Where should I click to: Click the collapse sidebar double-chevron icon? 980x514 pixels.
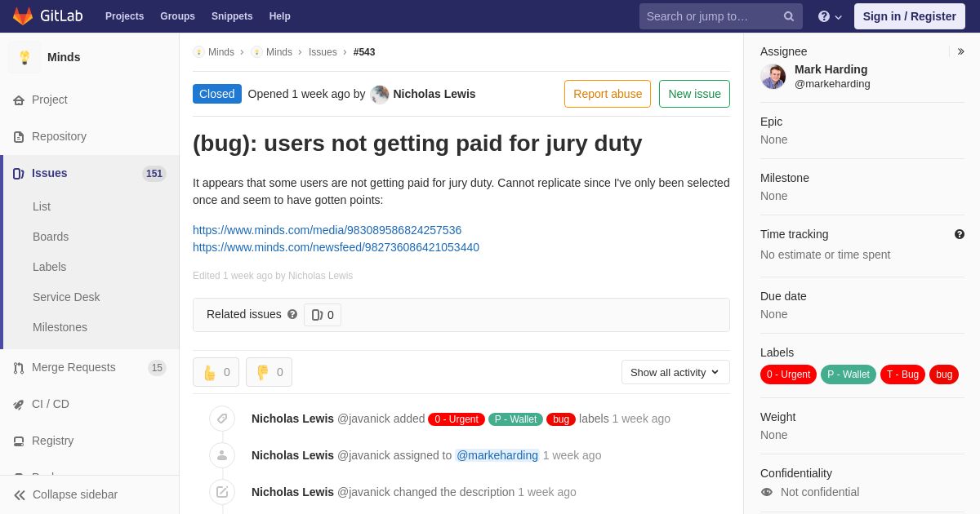[x=20, y=494]
